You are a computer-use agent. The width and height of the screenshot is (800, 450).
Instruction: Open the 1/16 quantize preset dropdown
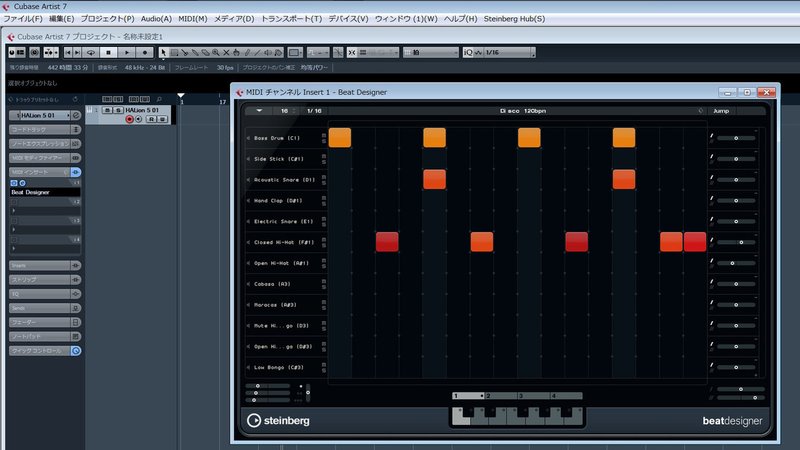pyautogui.click(x=509, y=53)
